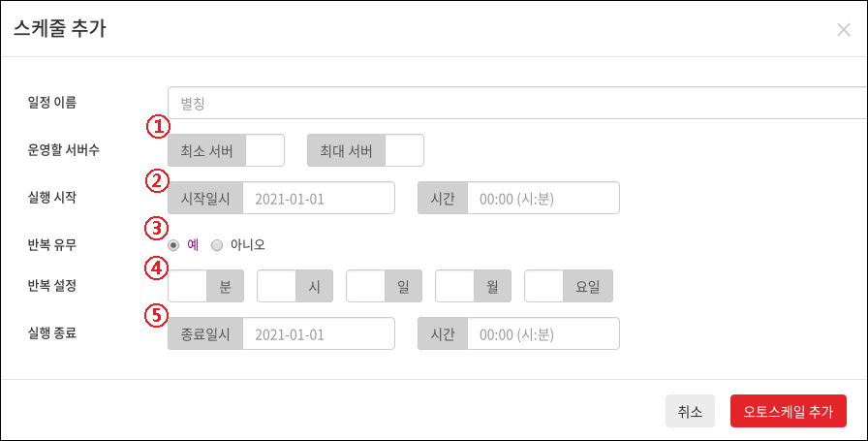This screenshot has height=441, width=868.
Task: Click the 시작일시 label box
Action: click(205, 198)
